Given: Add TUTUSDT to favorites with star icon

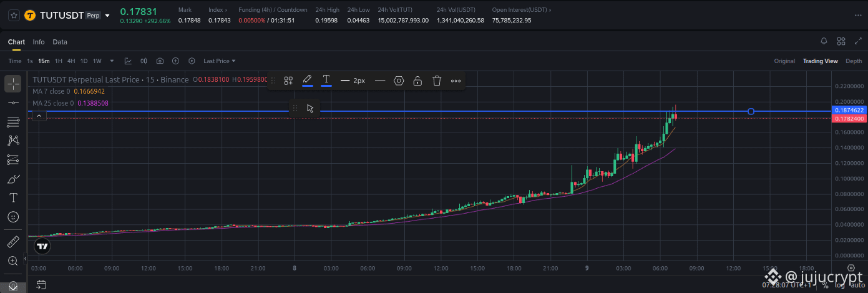Looking at the screenshot, I should (14, 15).
